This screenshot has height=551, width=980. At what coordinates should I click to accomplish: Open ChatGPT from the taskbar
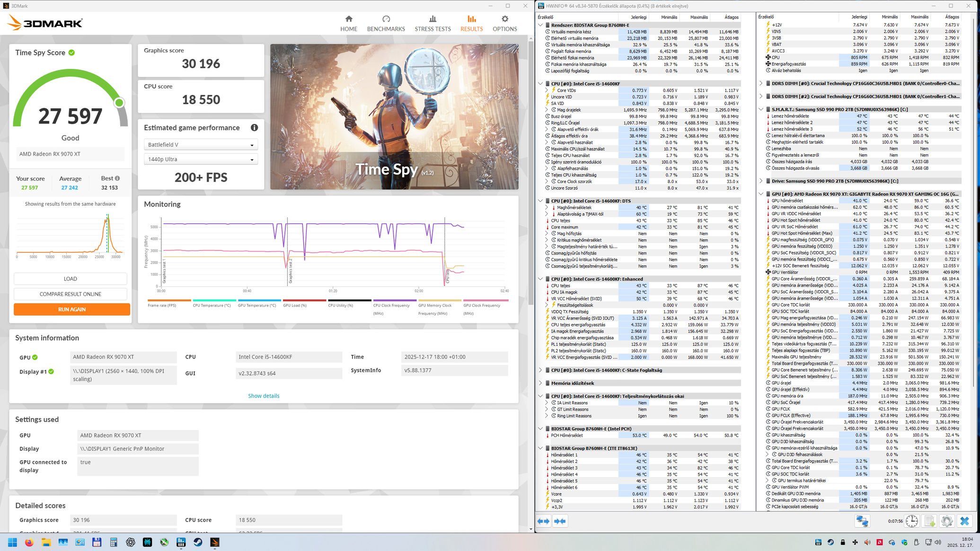131,542
